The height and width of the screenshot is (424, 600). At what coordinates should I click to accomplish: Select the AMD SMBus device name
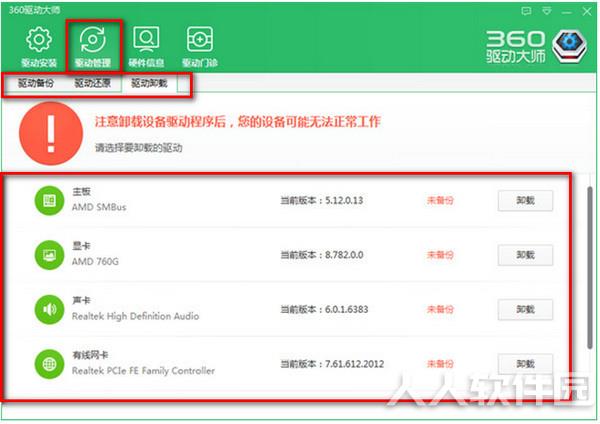pyautogui.click(x=99, y=207)
